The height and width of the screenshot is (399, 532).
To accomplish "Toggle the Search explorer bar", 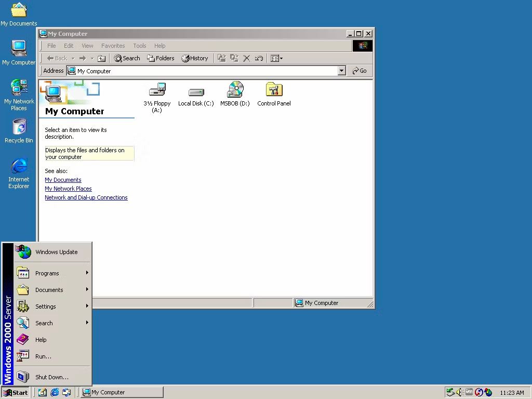I will point(127,58).
